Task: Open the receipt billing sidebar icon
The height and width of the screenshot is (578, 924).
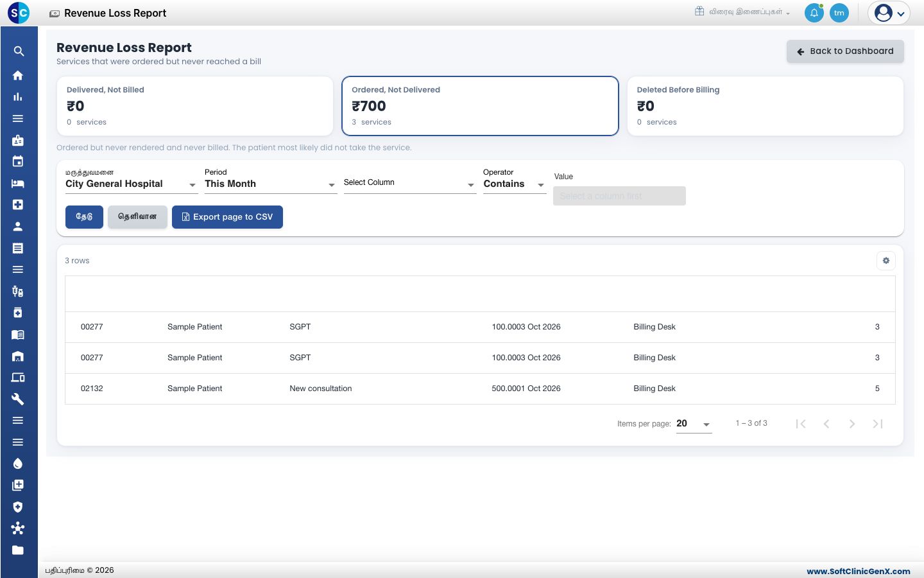Action: (x=18, y=248)
